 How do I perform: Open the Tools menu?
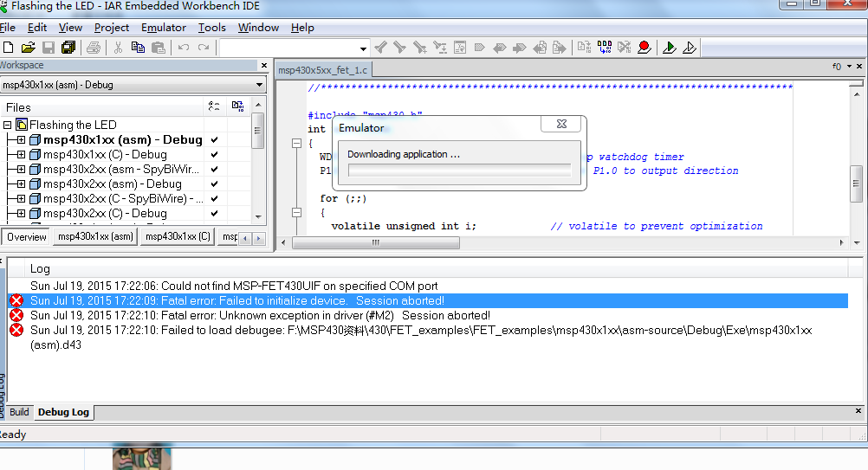coord(212,28)
